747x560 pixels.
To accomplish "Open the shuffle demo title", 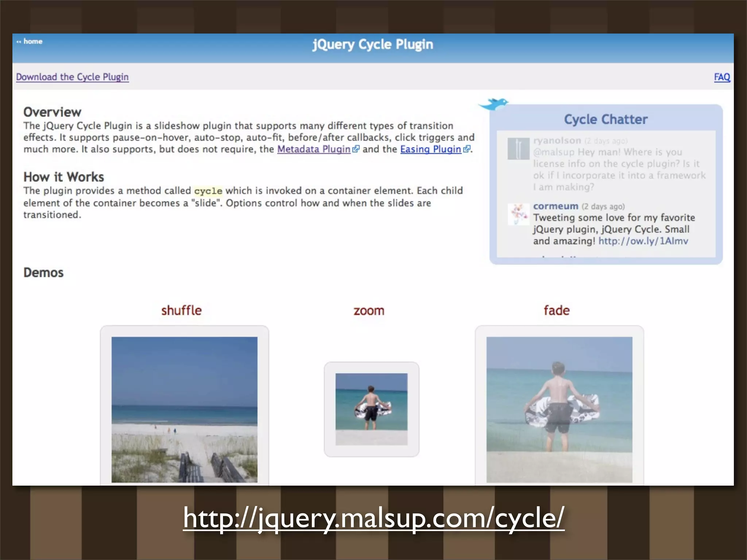I will tap(181, 311).
